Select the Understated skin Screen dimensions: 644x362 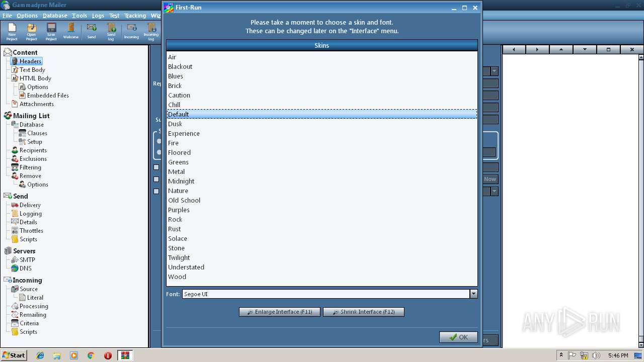click(322, 267)
